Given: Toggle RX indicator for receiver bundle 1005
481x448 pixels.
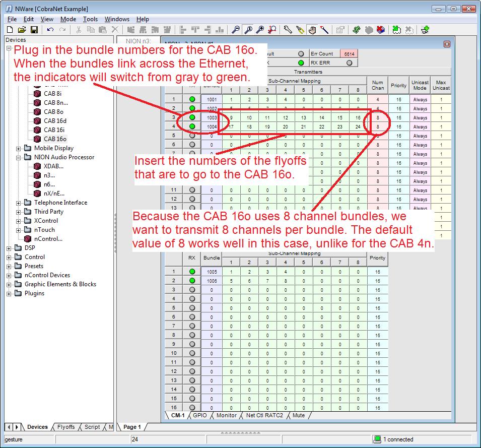Looking at the screenshot, I should pos(192,272).
